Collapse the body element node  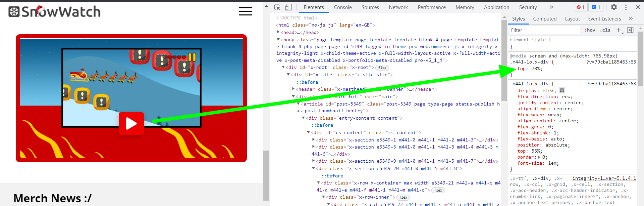pyautogui.click(x=278, y=40)
